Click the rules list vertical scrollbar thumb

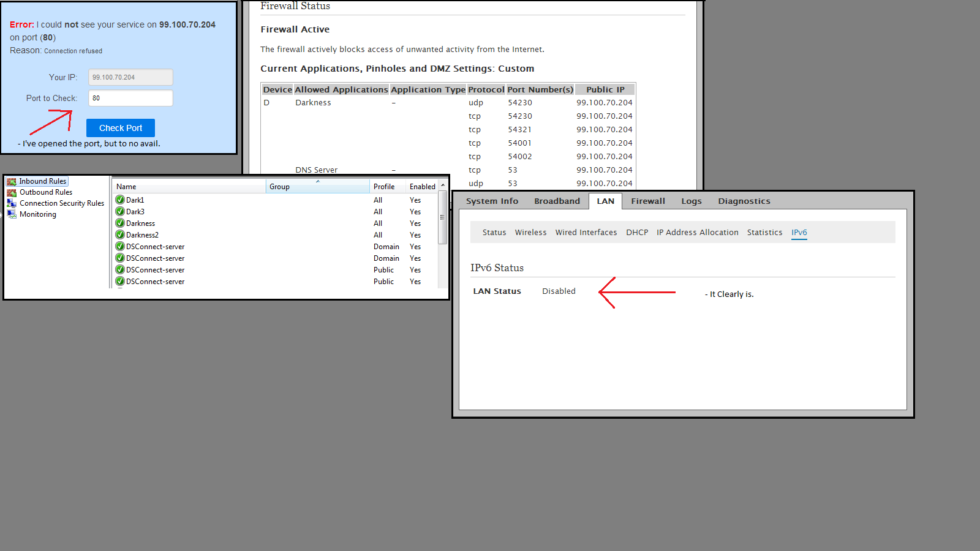pyautogui.click(x=442, y=218)
